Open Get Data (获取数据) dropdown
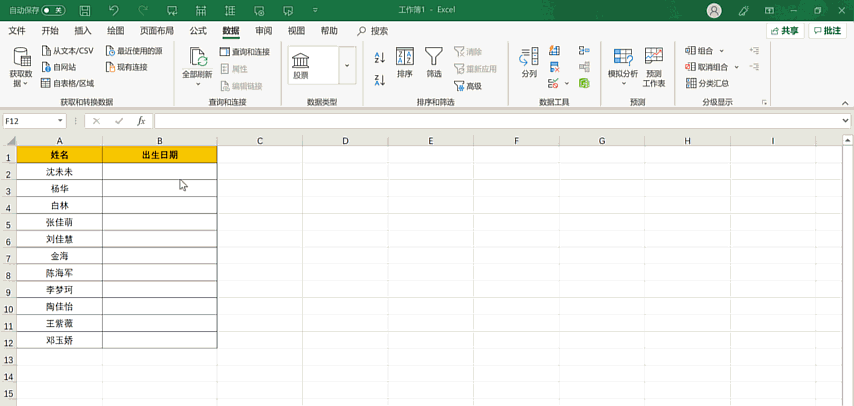This screenshot has height=406, width=854. (x=21, y=67)
